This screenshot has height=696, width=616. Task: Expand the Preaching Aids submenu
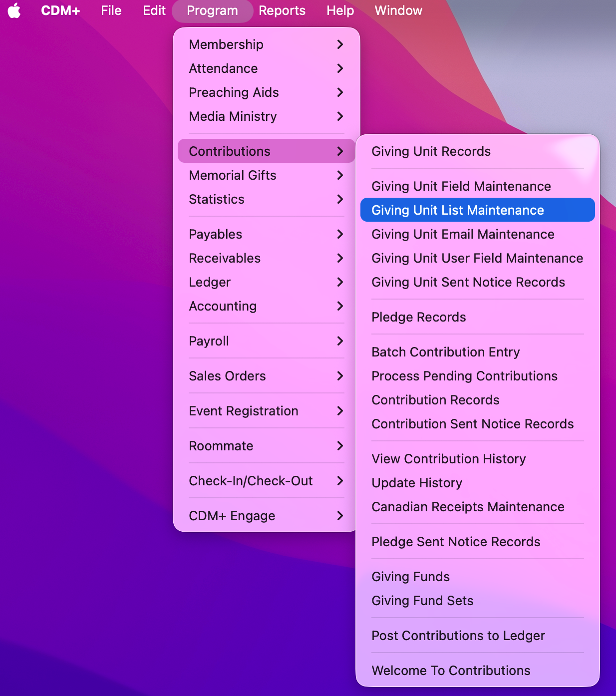267,92
